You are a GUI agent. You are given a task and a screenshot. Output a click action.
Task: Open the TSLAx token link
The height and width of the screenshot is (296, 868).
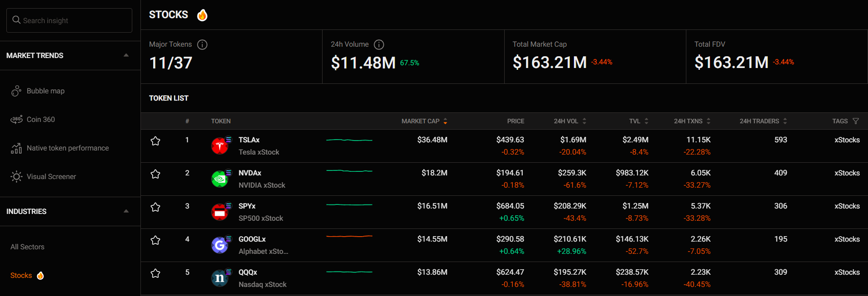(249, 140)
